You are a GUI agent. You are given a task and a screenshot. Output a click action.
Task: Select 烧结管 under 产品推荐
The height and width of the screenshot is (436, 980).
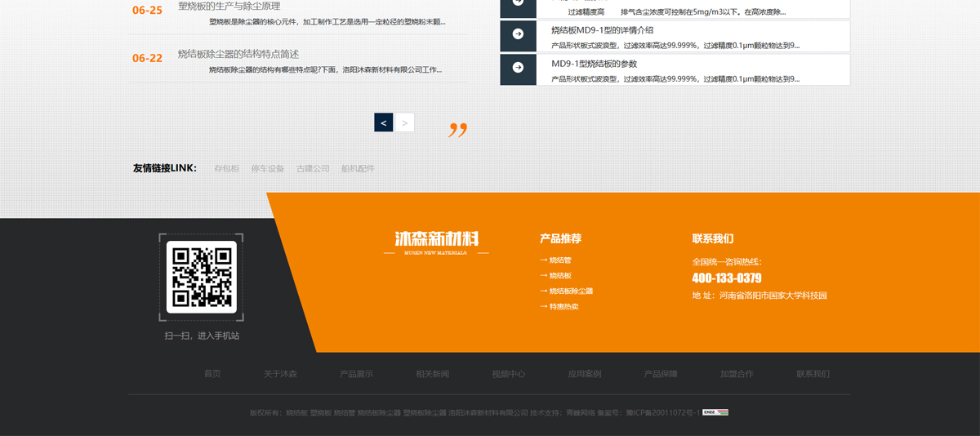pyautogui.click(x=560, y=260)
